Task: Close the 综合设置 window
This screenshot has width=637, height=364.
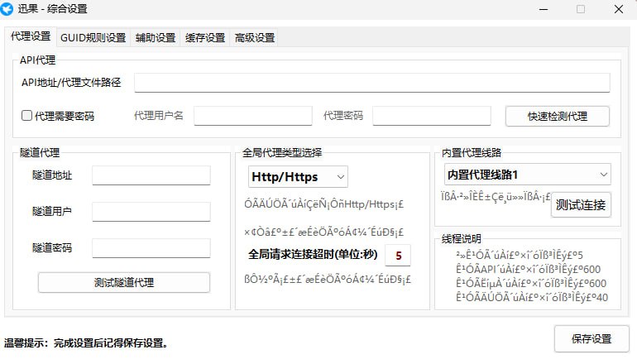Action: [618, 9]
